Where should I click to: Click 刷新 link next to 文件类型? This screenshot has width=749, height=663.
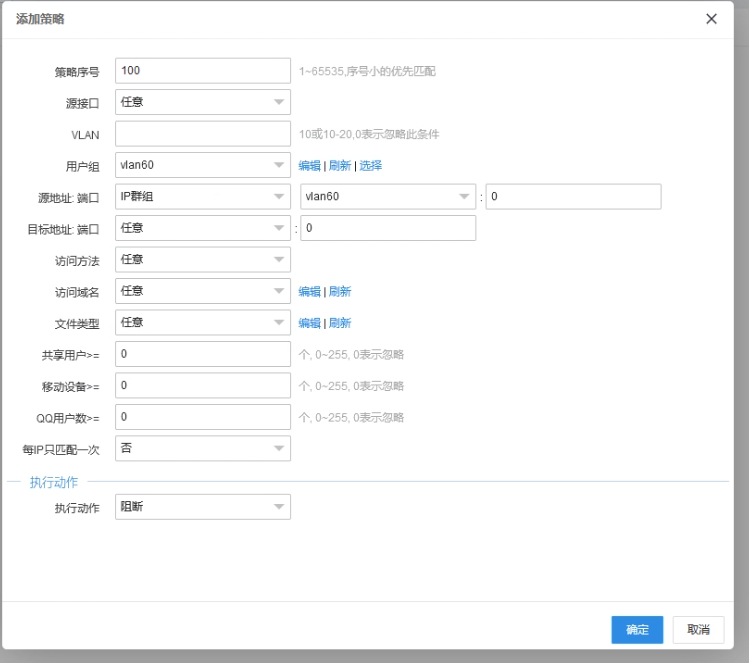pos(340,323)
